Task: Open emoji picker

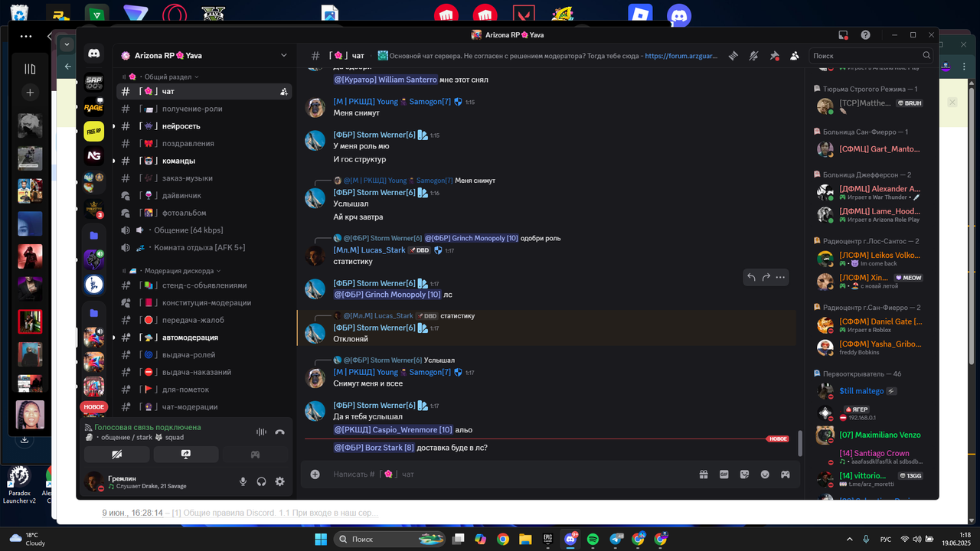Action: (765, 474)
